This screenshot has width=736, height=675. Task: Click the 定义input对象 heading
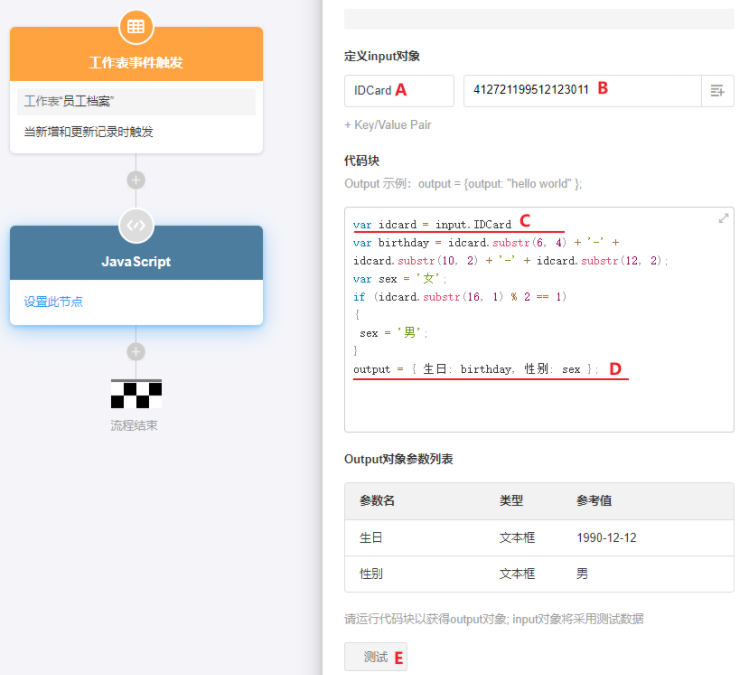point(382,56)
